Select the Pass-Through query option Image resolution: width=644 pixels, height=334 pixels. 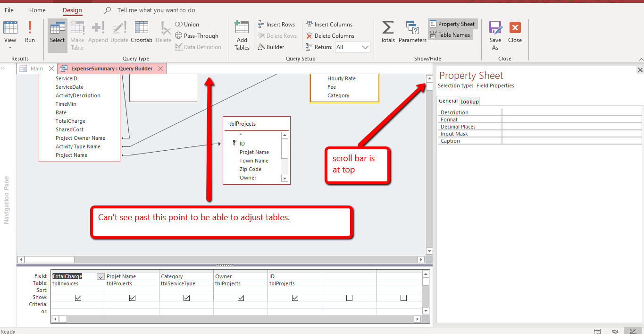coord(197,36)
